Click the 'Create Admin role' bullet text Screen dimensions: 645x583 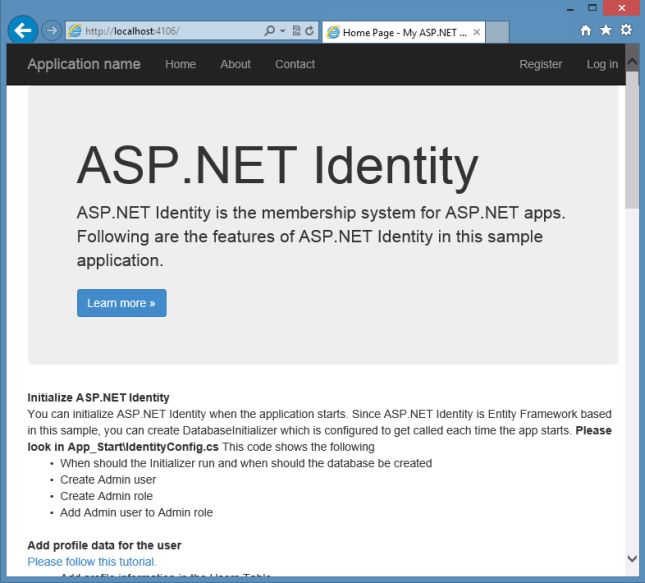[107, 496]
